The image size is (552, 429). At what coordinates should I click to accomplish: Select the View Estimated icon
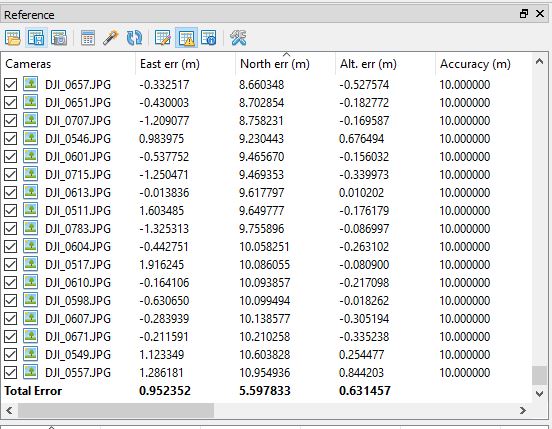pyautogui.click(x=208, y=38)
